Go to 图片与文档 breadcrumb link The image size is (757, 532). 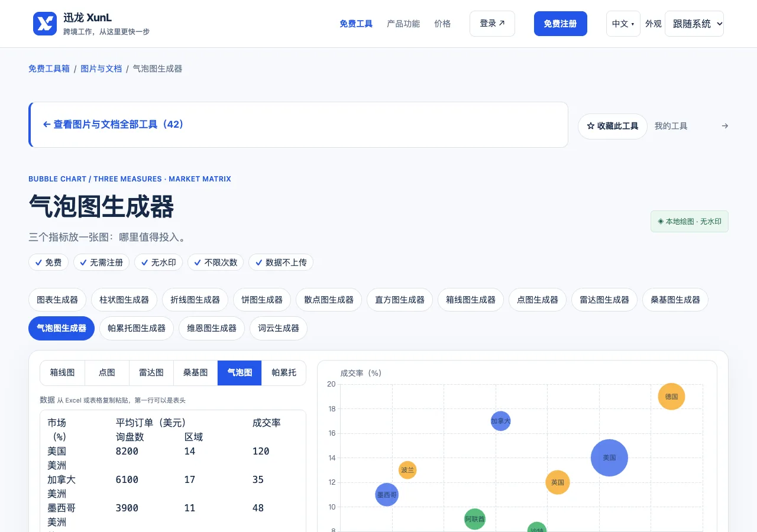(x=101, y=69)
